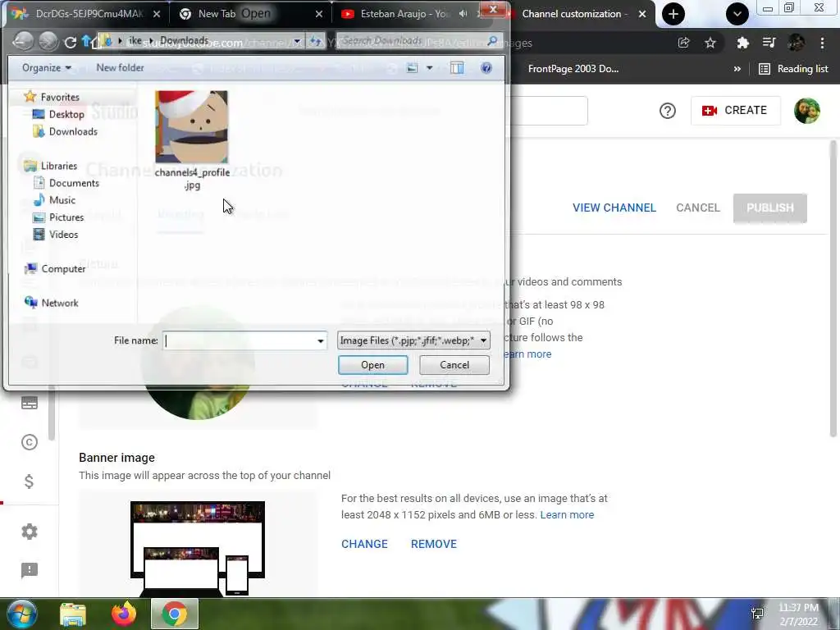Open the Image Files type filter dropdown

[x=413, y=340]
